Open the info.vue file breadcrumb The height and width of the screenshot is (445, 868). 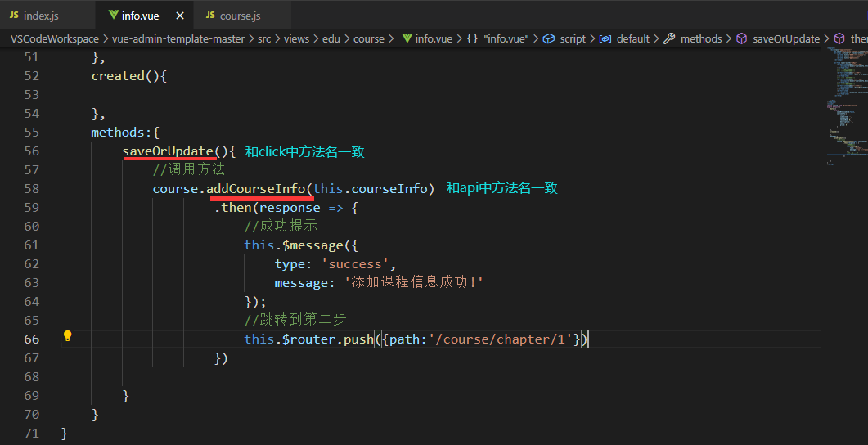pos(434,38)
